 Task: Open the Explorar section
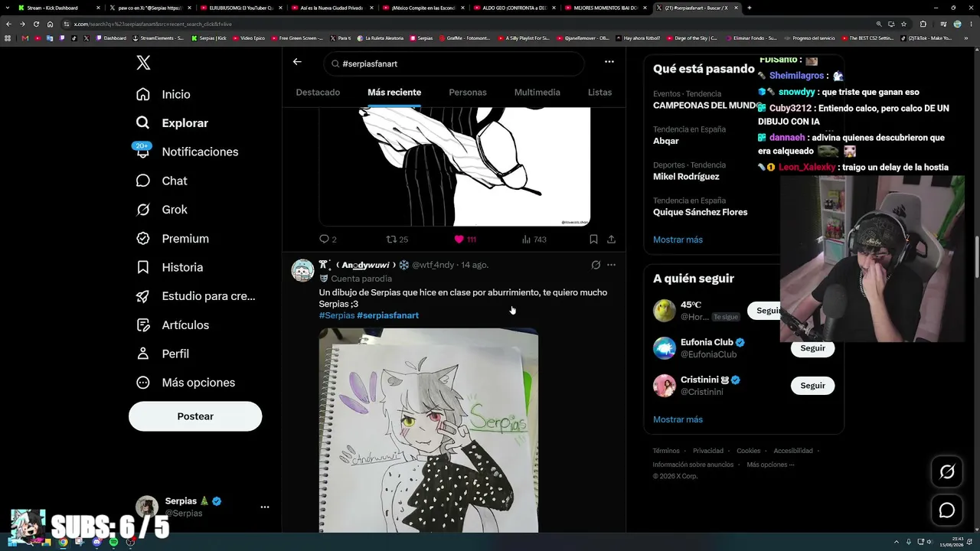[171, 122]
